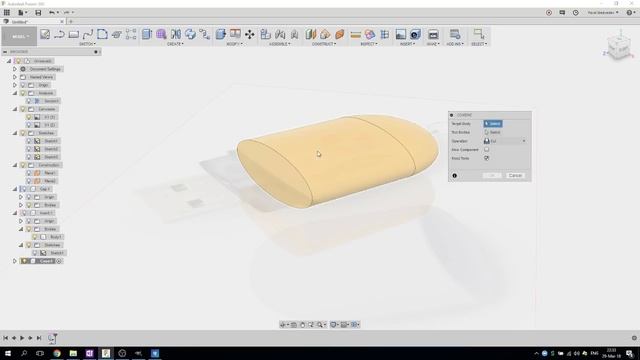This screenshot has height=360, width=640.
Task: Open Chrome from the Windows taskbar
Action: pos(57,353)
